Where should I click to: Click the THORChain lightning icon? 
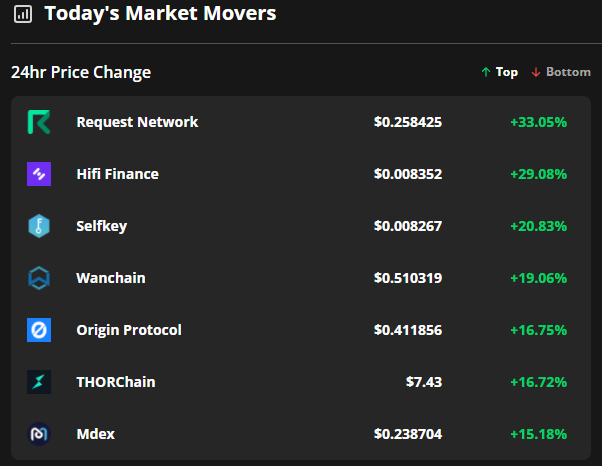39,382
